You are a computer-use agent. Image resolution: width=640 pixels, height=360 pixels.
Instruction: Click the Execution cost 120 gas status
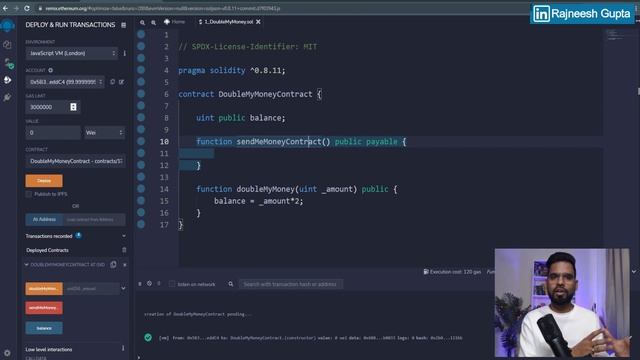[x=452, y=271]
